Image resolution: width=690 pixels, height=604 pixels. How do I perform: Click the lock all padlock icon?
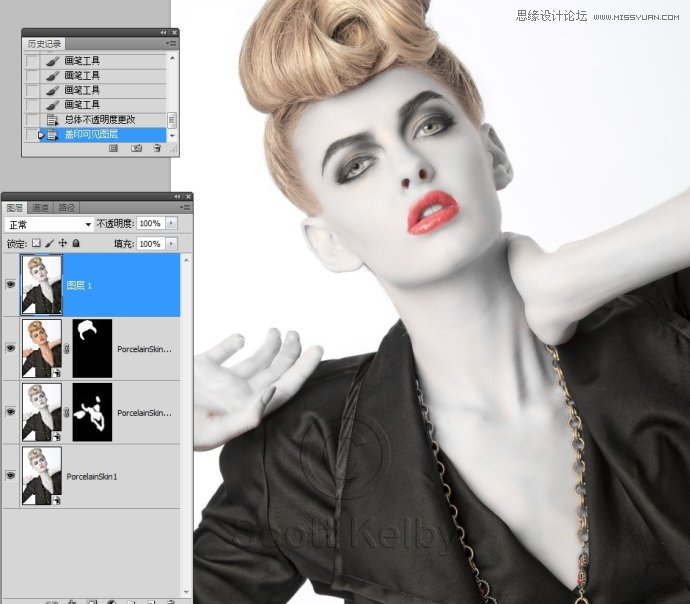point(76,243)
